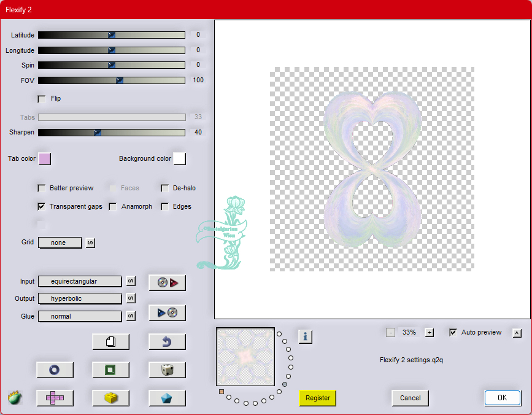Click the yellow Register button

point(318,398)
